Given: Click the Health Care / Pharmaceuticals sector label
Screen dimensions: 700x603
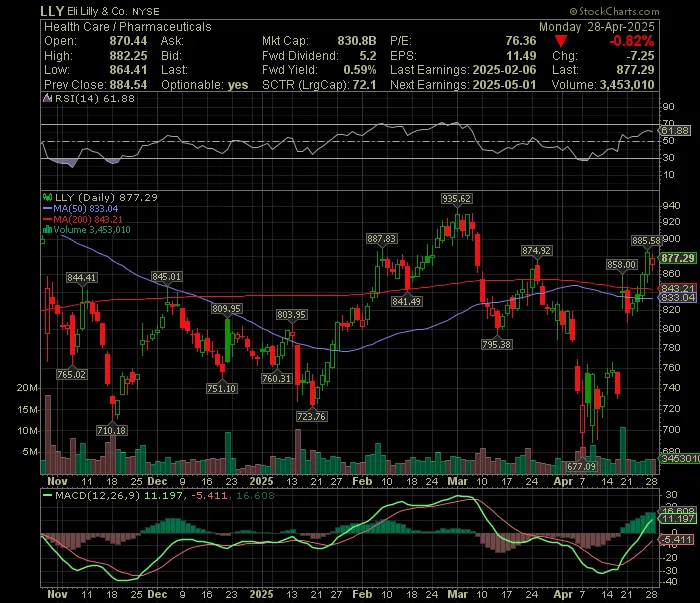Looking at the screenshot, I should coord(128,27).
